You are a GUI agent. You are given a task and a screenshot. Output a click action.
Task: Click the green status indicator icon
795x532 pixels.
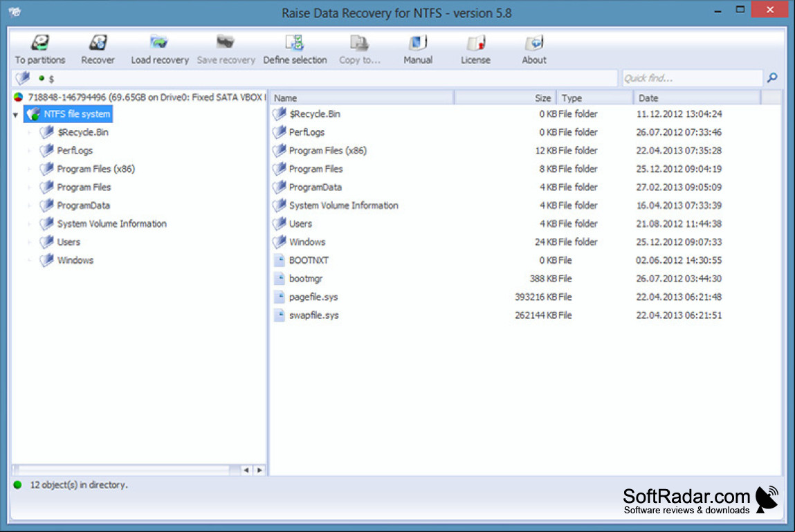pos(18,485)
